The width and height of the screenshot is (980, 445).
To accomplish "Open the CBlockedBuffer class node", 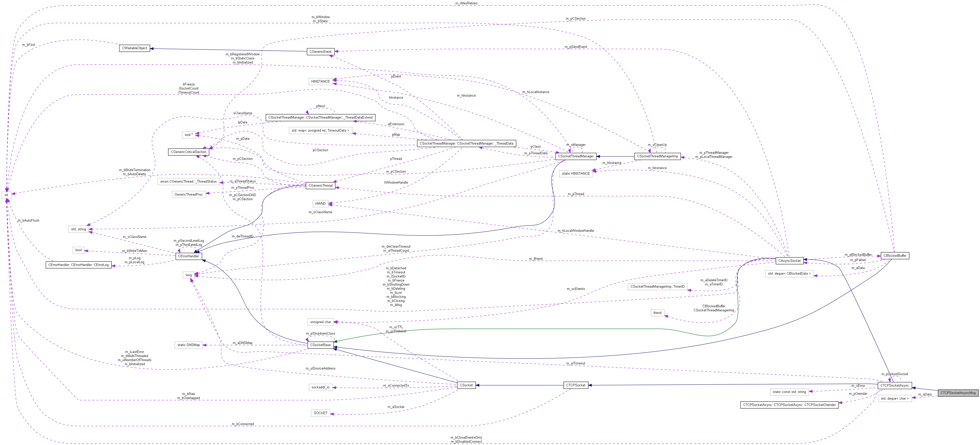I will [x=895, y=256].
